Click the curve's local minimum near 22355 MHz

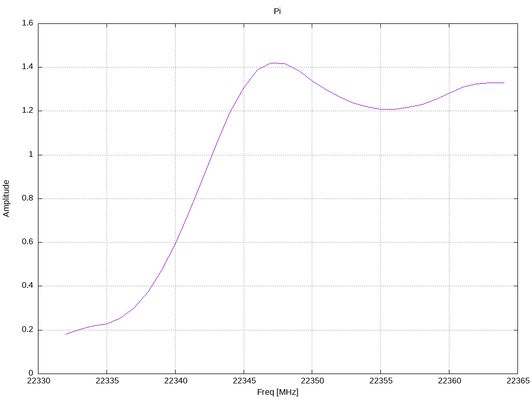(x=381, y=109)
